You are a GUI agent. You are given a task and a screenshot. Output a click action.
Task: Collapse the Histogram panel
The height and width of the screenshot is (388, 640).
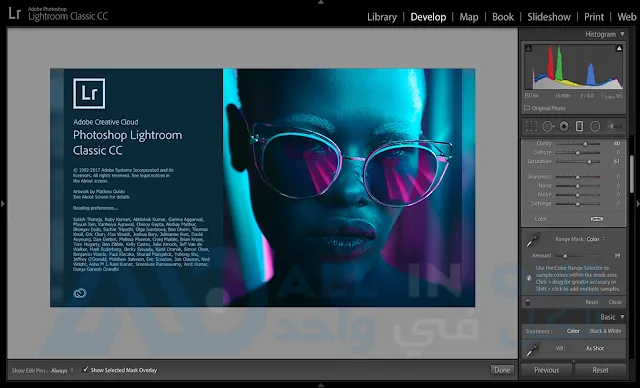click(622, 34)
